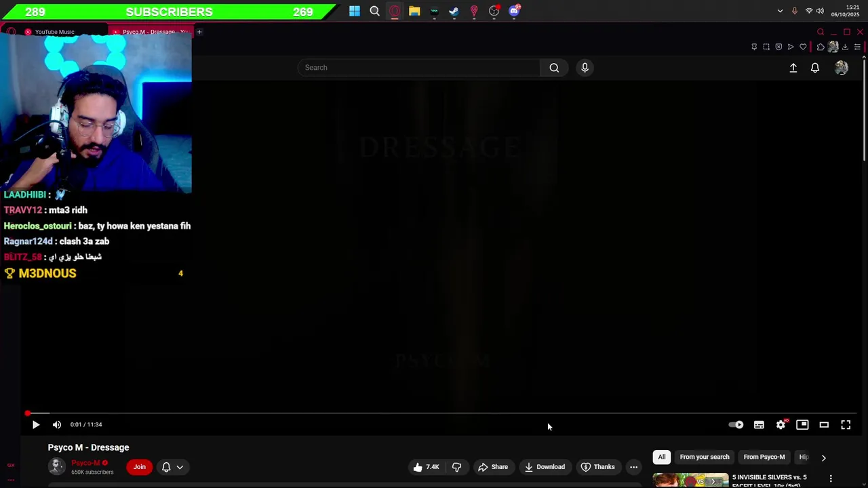Show more filter chips with the right chevron
The height and width of the screenshot is (488, 868).
tap(823, 457)
